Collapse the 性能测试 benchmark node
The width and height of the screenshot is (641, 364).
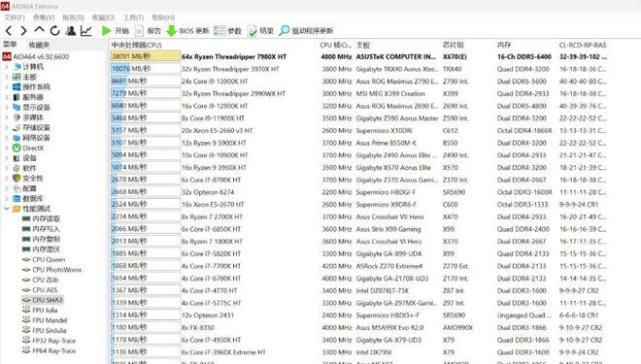click(6, 209)
